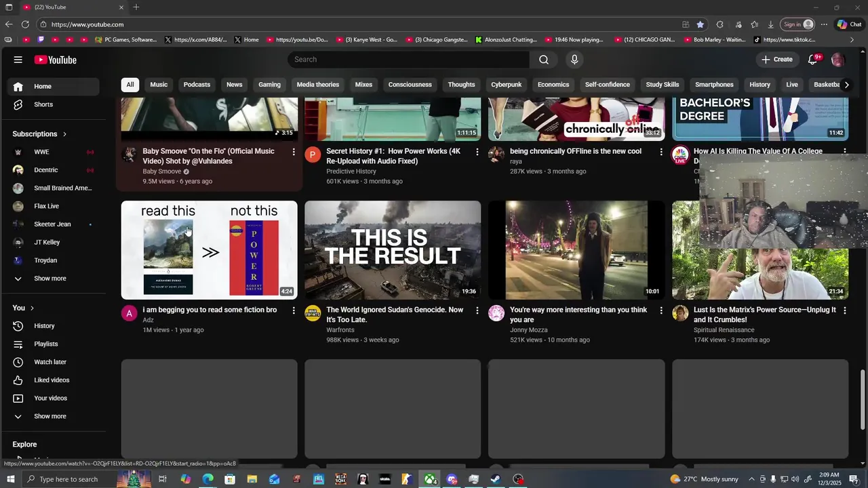Open options for Baby Smoove video
Viewport: 868px width, 488px height.
(x=294, y=152)
